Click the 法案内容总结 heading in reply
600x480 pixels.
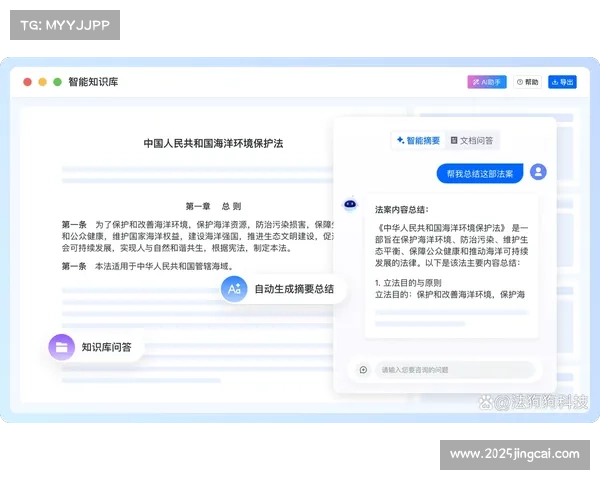[x=402, y=209]
